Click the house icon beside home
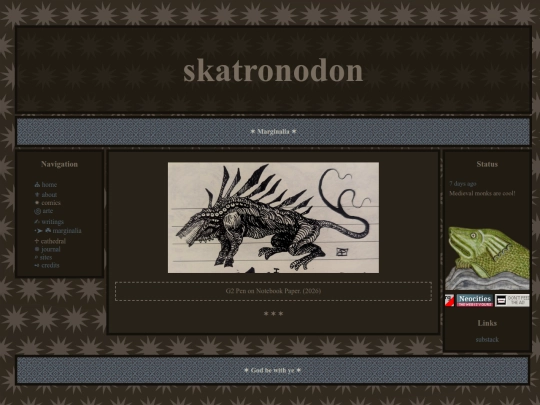Viewport: 540px width, 405px height. tap(37, 185)
